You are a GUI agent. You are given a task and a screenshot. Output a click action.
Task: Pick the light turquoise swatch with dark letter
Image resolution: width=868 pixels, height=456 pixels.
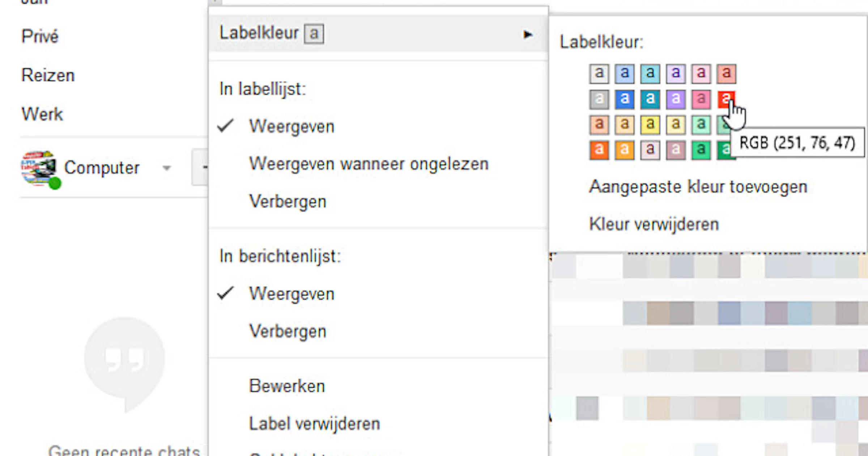[x=650, y=73]
